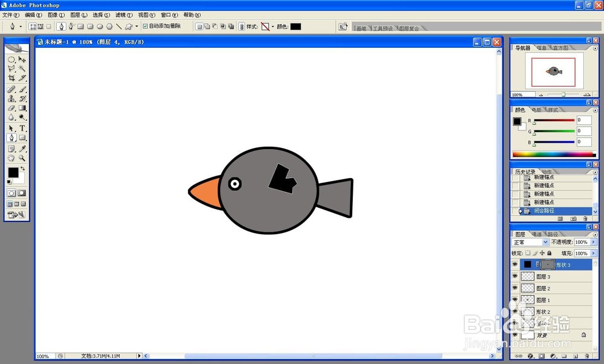Open navigator panel flyout menu
Viewport: 604px width, 364px height.
point(595,48)
